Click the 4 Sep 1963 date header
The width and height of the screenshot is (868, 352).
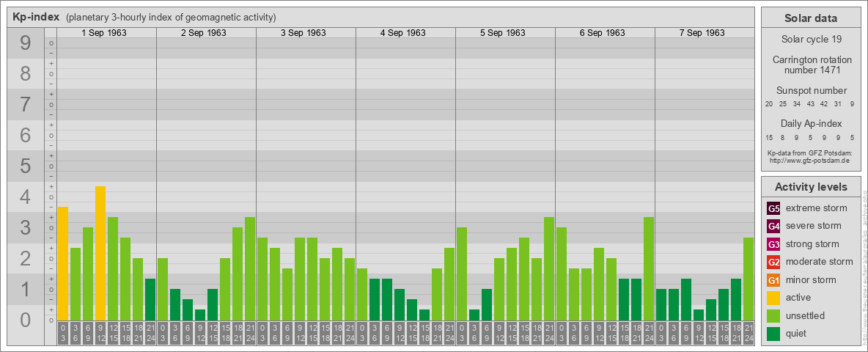403,33
